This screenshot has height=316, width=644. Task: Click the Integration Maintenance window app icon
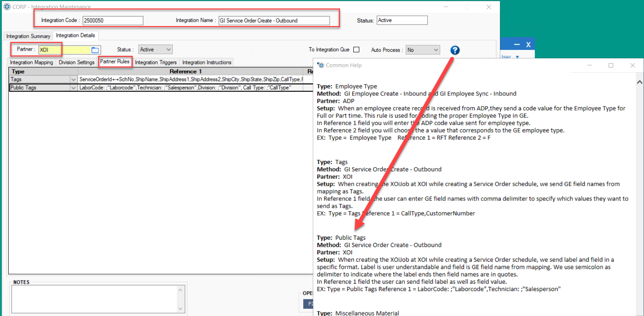coord(7,7)
